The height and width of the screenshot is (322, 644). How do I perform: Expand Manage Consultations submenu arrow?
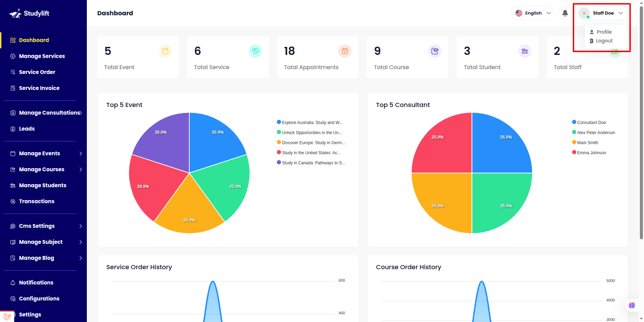(x=81, y=113)
